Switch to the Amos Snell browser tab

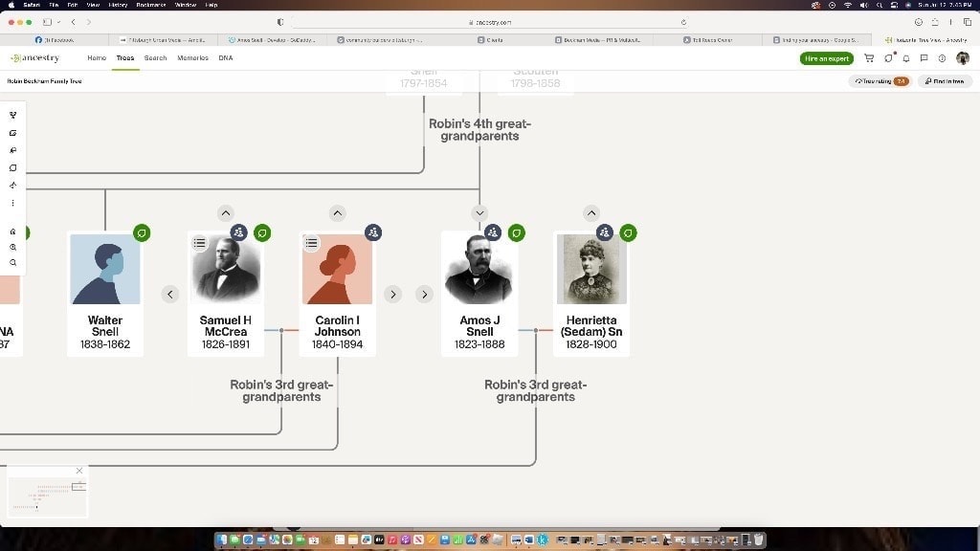pyautogui.click(x=272, y=40)
